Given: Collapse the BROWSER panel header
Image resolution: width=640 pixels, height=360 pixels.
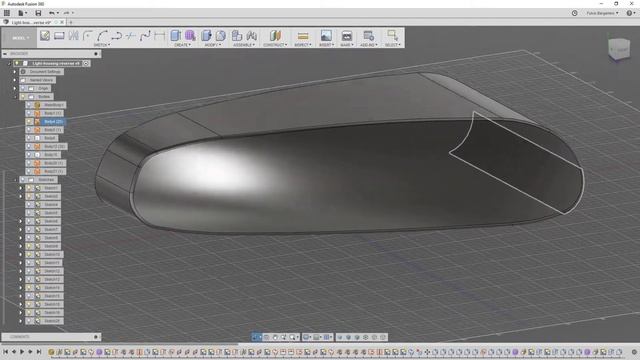Looking at the screenshot, I should tap(5, 53).
